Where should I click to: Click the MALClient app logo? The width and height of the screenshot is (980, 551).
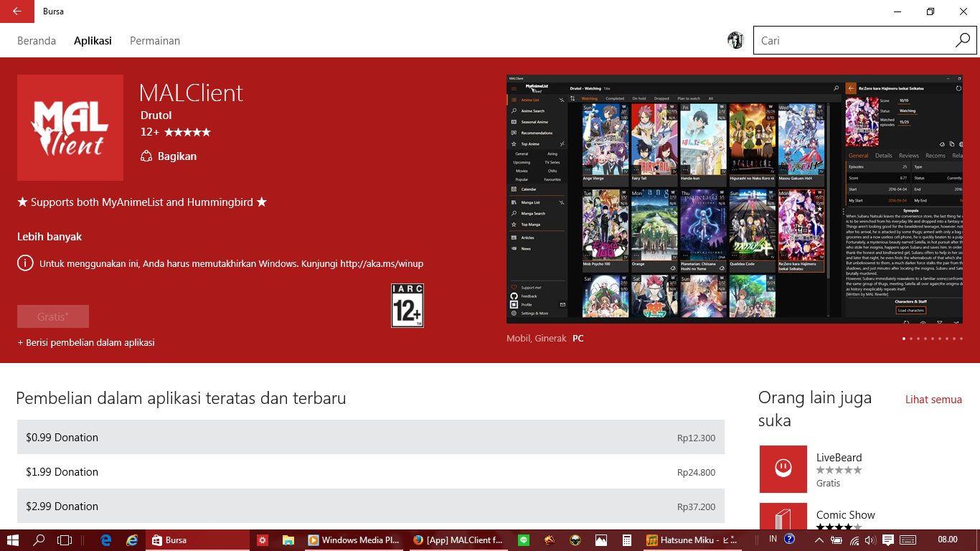tap(70, 128)
